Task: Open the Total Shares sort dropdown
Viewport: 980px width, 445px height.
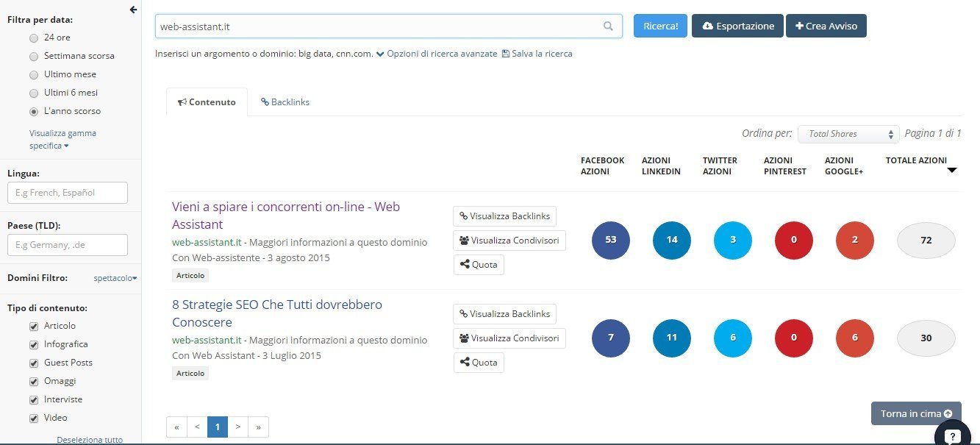Action: (x=848, y=134)
